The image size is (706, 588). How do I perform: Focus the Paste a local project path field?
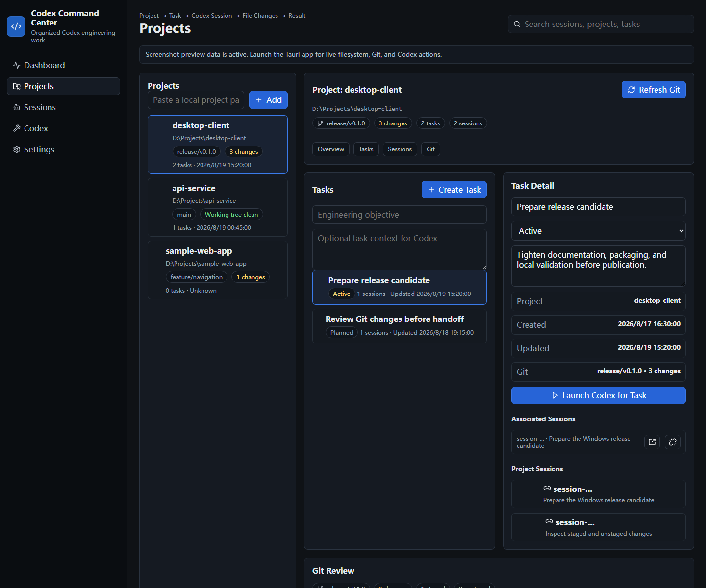click(x=196, y=100)
